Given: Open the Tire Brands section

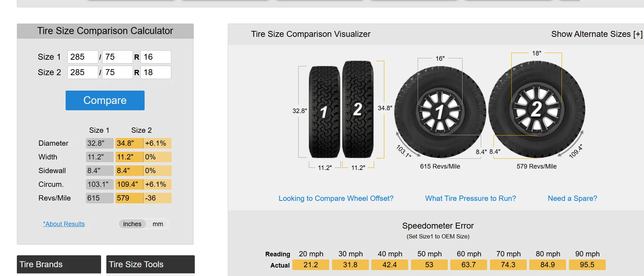Looking at the screenshot, I should pos(59,264).
